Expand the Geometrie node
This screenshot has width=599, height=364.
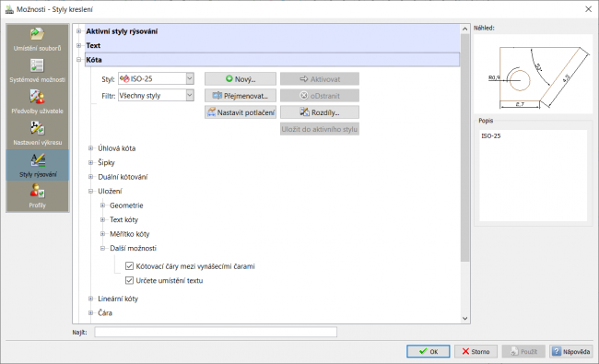[102, 205]
